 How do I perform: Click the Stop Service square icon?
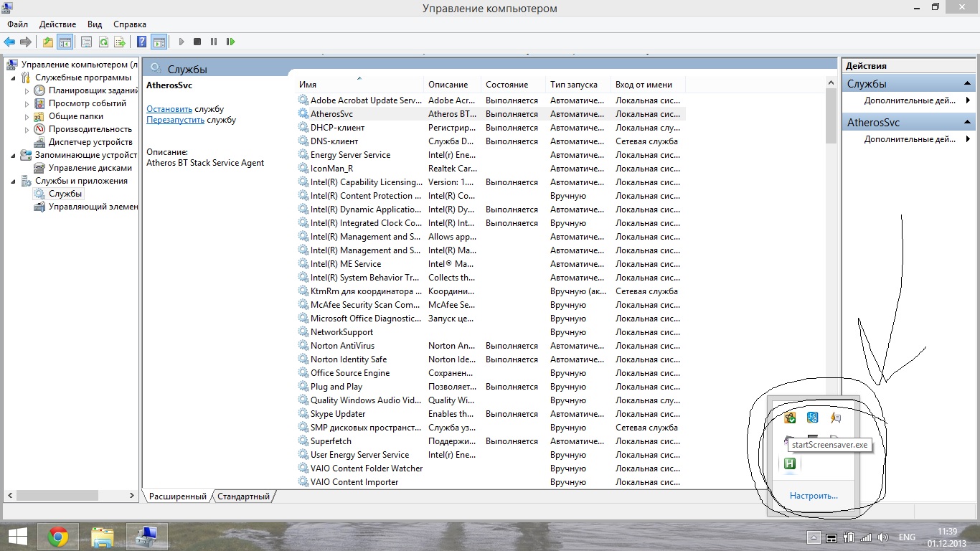click(197, 42)
